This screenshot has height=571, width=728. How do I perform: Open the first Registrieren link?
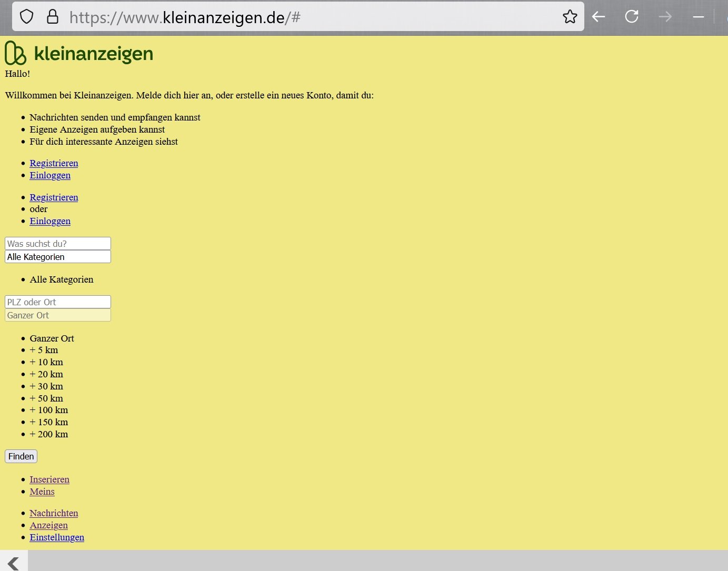point(54,163)
